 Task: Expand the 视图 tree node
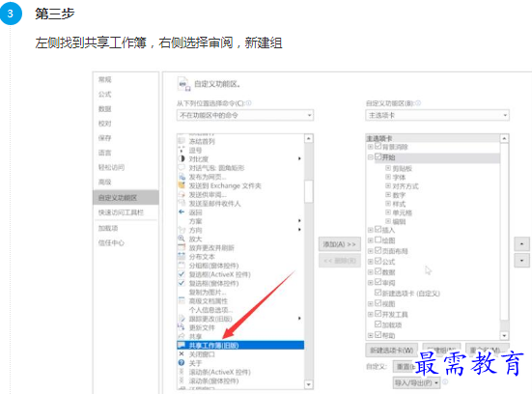tap(371, 303)
